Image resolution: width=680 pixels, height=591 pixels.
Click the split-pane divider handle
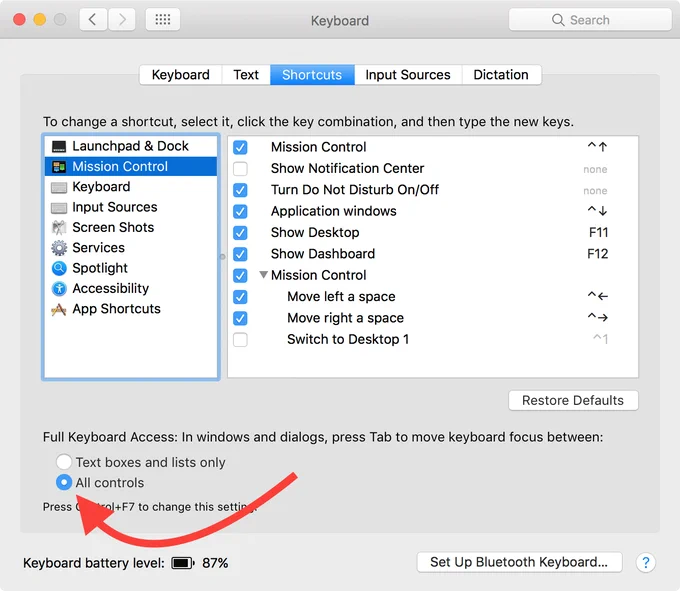coord(222,257)
